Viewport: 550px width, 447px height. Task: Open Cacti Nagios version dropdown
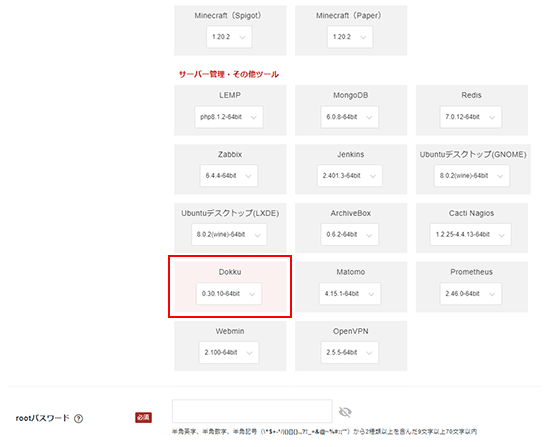470,234
